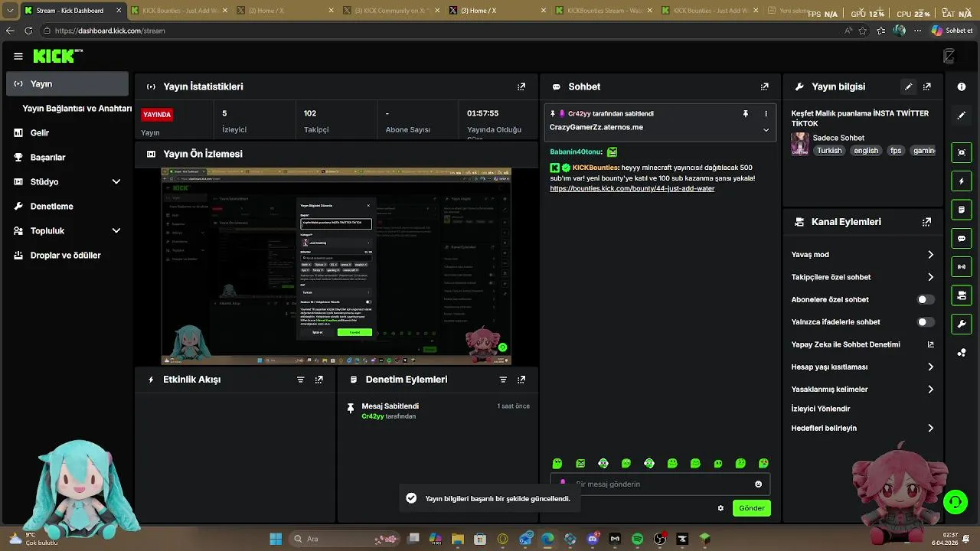Filter the Denetim Eylemleri list

(x=503, y=380)
